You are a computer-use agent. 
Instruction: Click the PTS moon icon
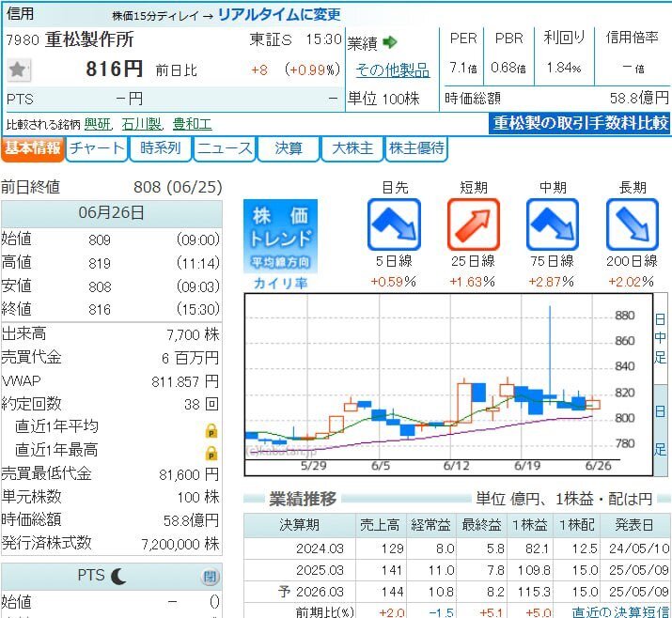pyautogui.click(x=118, y=576)
